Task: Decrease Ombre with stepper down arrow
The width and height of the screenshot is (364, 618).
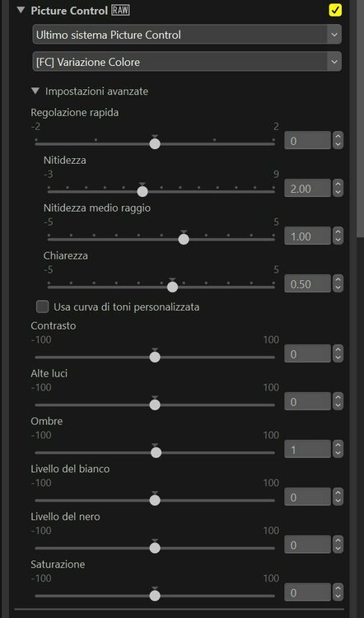Action: (338, 454)
